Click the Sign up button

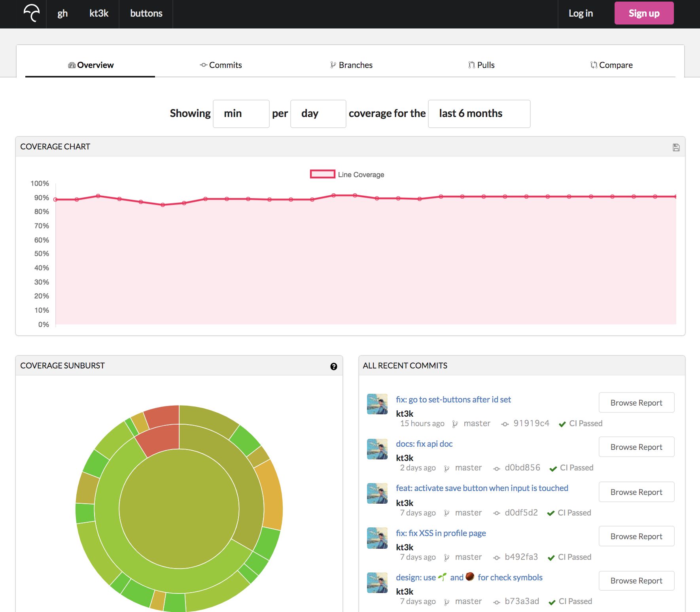click(644, 13)
